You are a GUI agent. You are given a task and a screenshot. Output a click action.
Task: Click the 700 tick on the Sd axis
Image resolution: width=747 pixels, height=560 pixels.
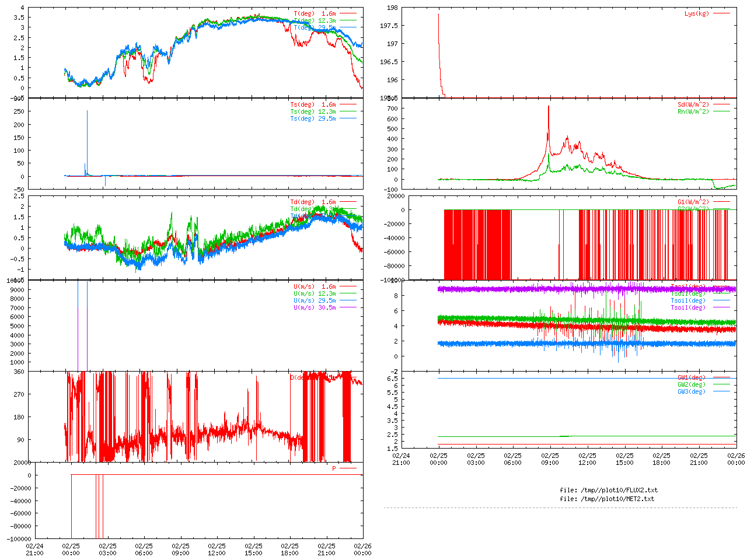pyautogui.click(x=392, y=108)
